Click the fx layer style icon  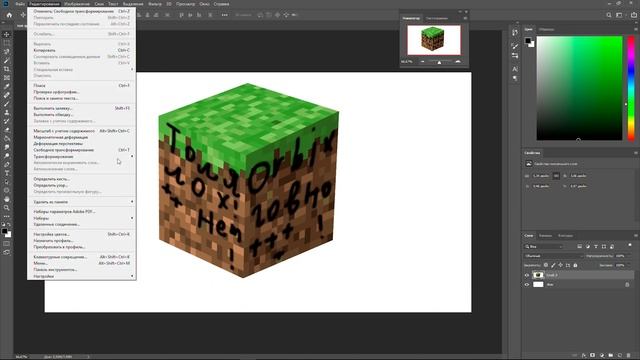tap(584, 356)
